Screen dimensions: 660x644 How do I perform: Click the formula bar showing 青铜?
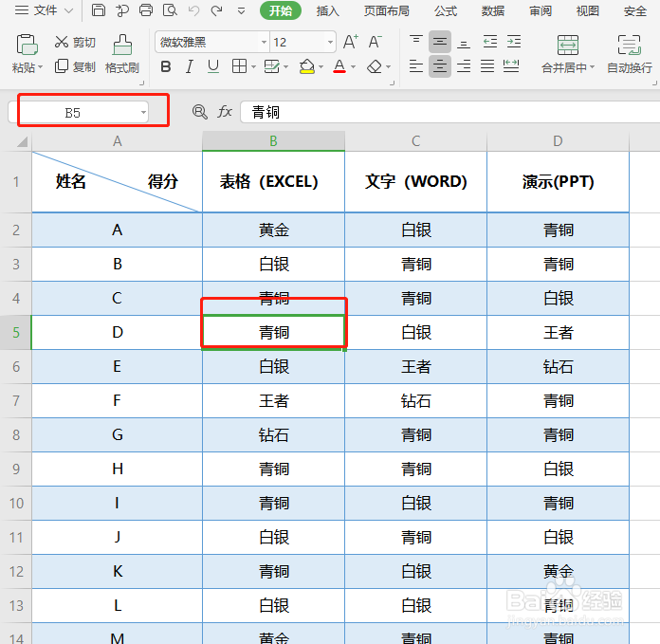pos(450,112)
